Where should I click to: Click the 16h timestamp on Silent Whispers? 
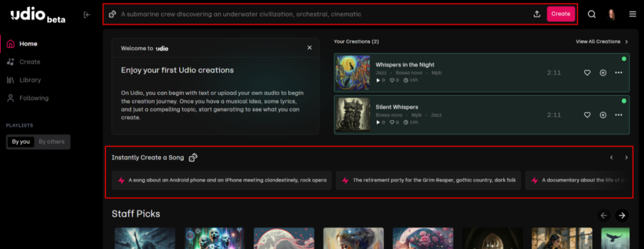pos(411,123)
